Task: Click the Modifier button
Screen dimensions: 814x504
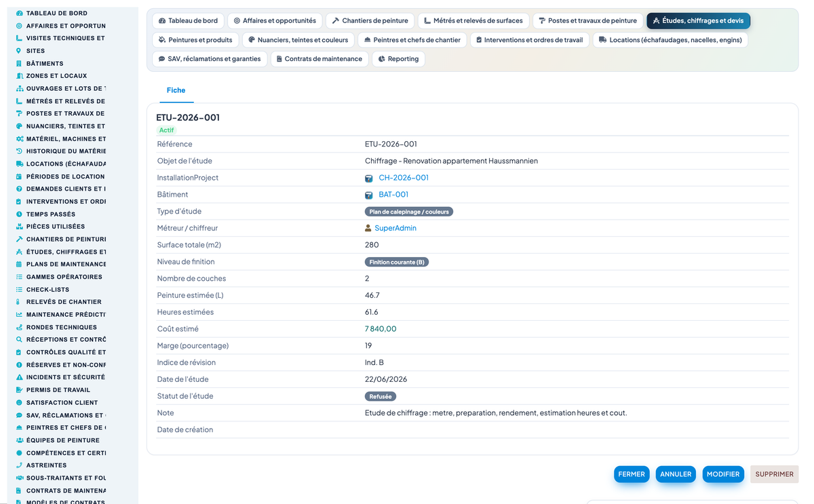Action: tap(723, 474)
